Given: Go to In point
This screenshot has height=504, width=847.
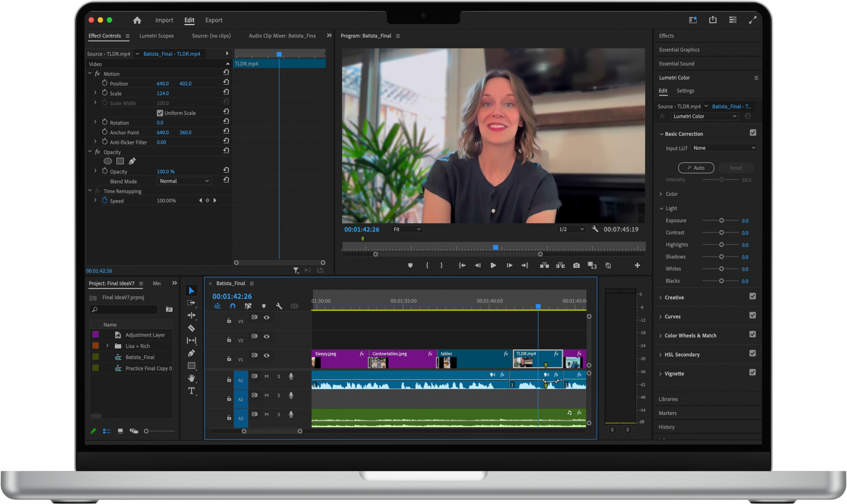Looking at the screenshot, I should click(462, 265).
